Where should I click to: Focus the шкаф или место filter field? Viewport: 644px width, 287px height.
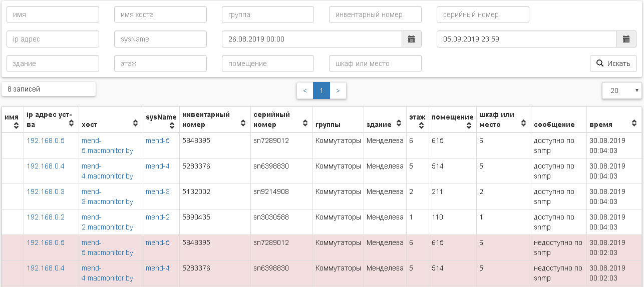click(x=375, y=63)
